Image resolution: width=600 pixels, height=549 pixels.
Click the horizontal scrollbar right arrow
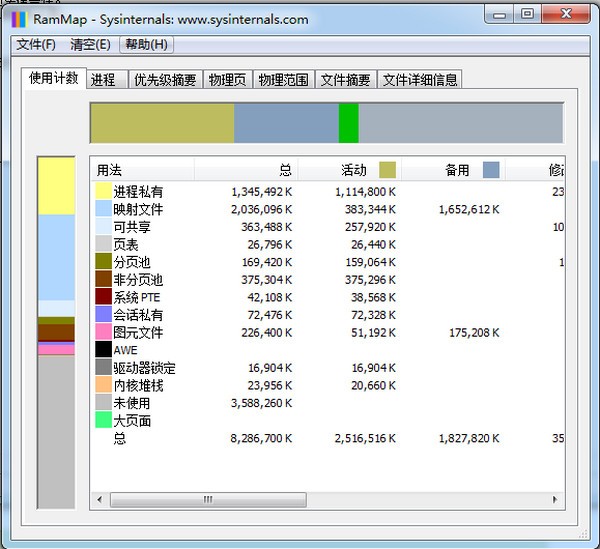[x=556, y=499]
